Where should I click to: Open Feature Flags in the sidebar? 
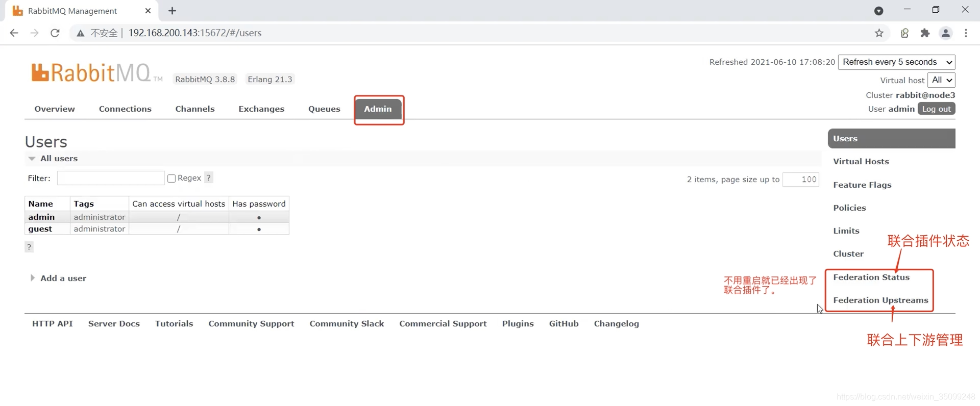[x=862, y=185]
